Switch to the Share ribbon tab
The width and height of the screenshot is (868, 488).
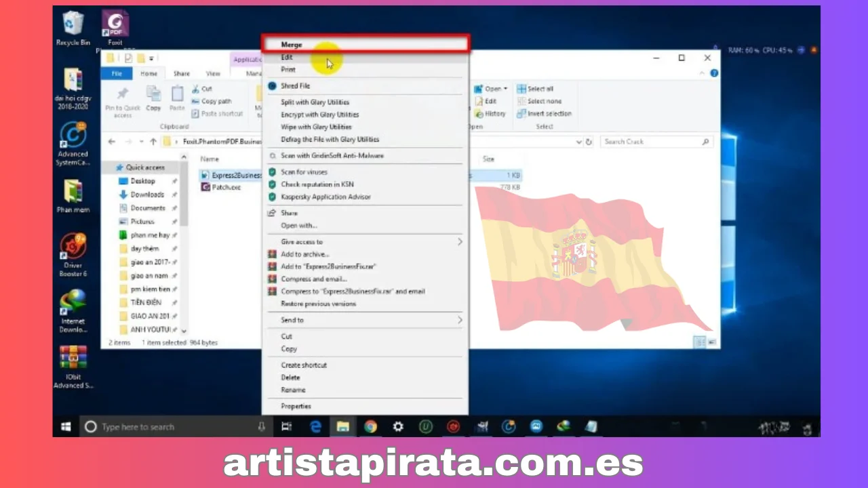tap(181, 73)
